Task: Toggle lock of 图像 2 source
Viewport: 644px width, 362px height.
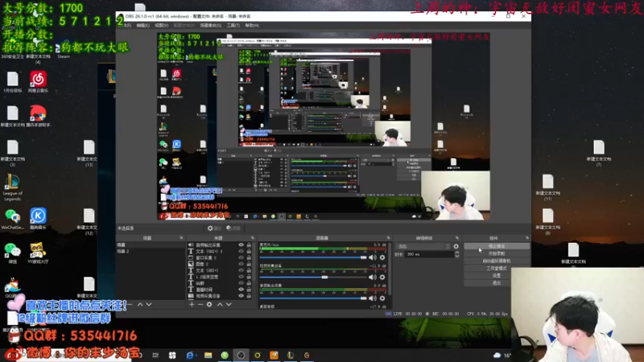Action: pyautogui.click(x=249, y=264)
